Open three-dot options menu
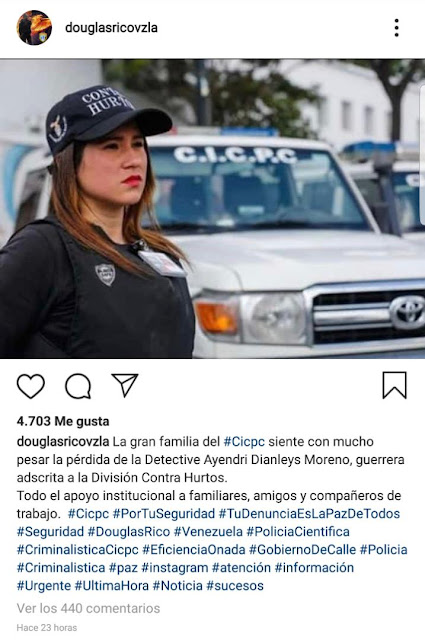425x640 pixels. point(396,28)
